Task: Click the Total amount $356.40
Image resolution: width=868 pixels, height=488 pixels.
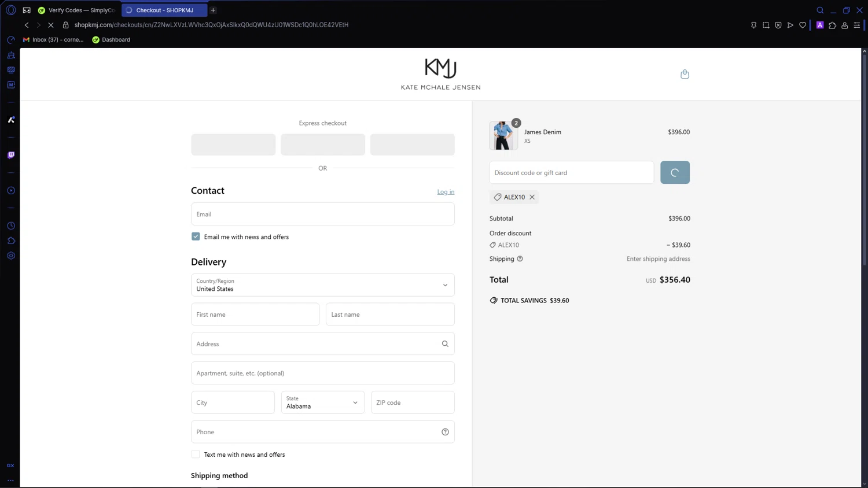Action: tap(675, 280)
